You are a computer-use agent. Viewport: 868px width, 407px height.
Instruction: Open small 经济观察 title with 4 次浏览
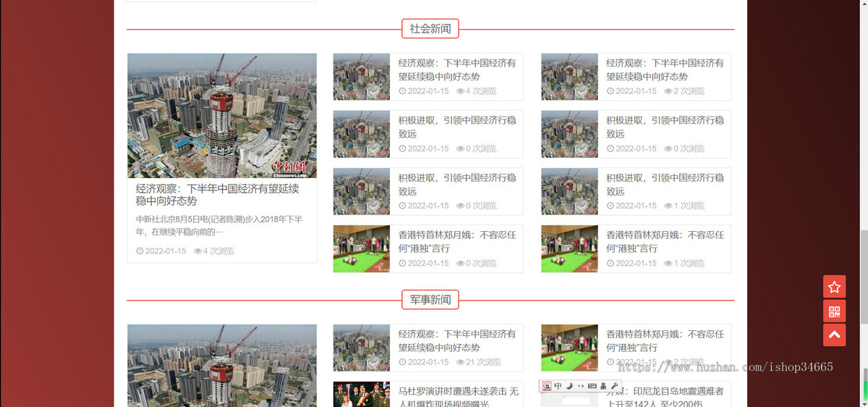coord(457,70)
